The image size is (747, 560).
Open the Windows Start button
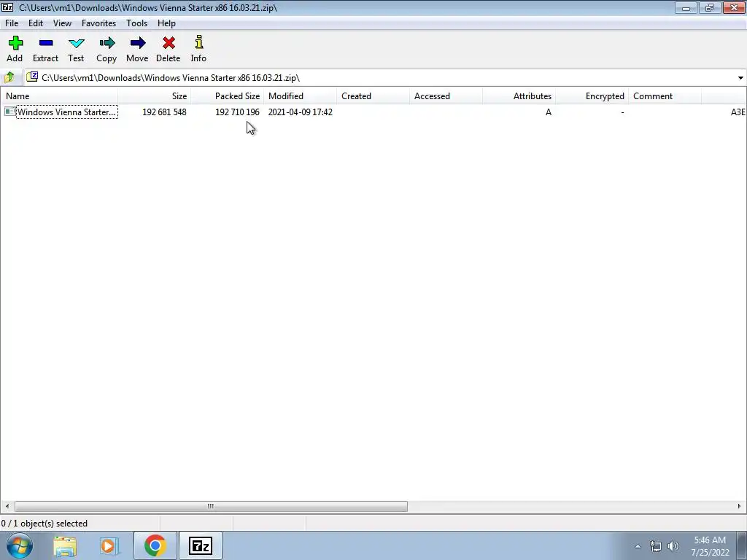(x=19, y=545)
